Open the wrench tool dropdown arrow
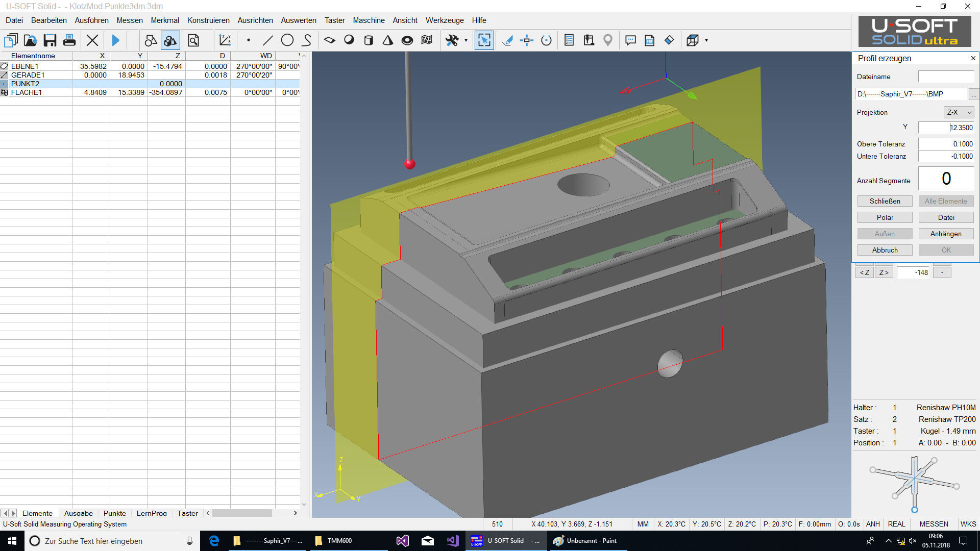 click(465, 40)
